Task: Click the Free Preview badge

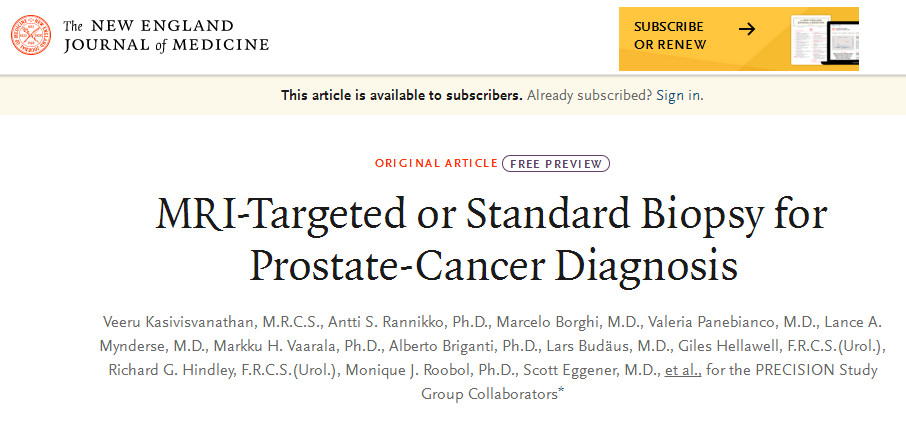Action: point(555,163)
